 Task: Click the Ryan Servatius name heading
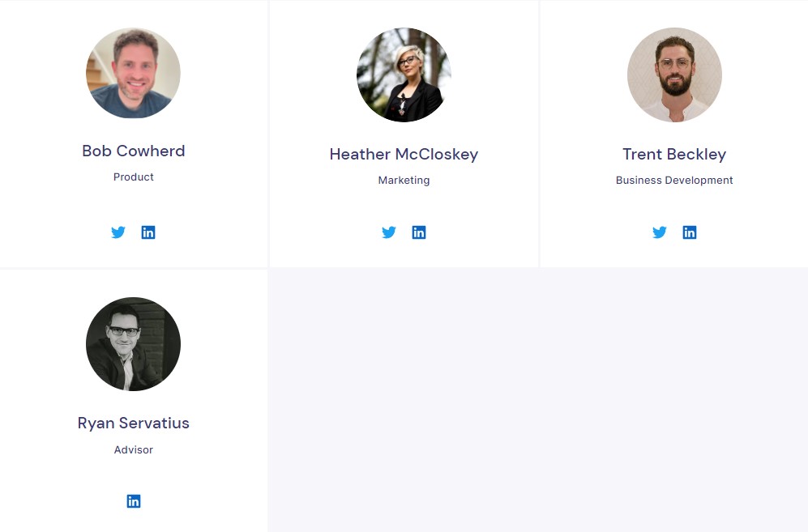(x=134, y=423)
